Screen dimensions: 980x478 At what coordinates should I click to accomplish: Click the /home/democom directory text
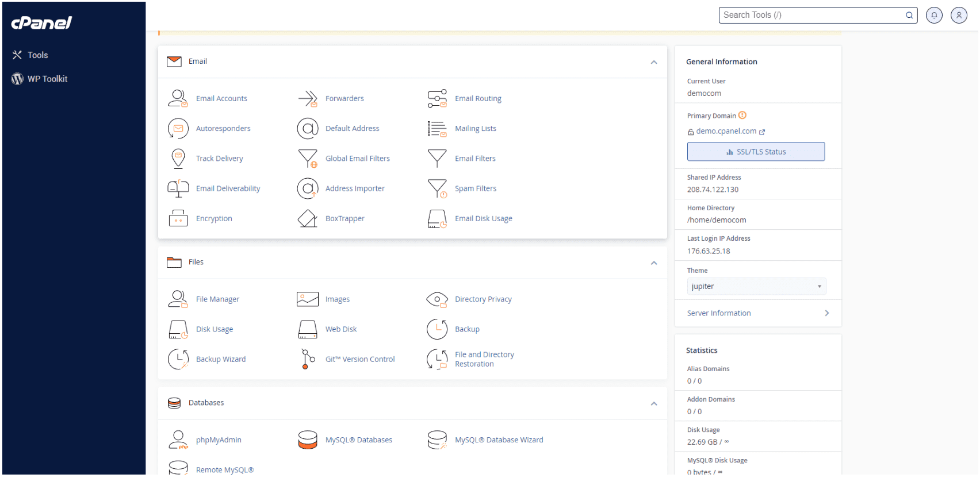tap(717, 220)
